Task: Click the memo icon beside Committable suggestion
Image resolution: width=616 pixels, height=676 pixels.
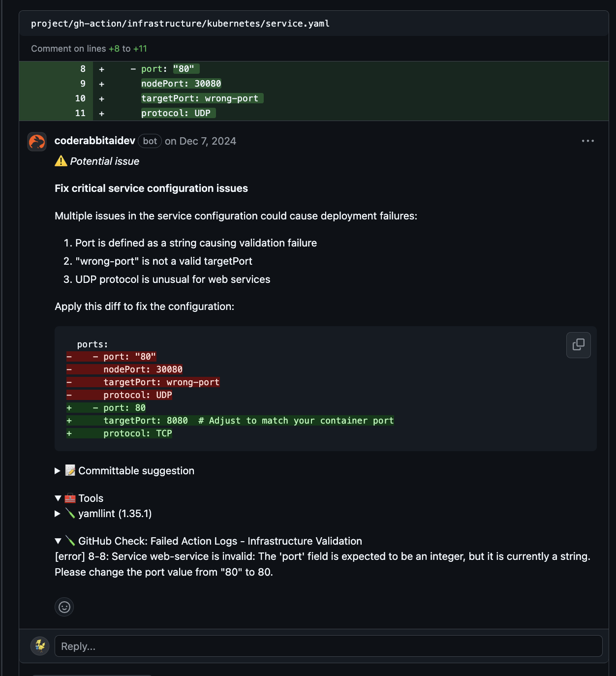Action: pos(70,470)
